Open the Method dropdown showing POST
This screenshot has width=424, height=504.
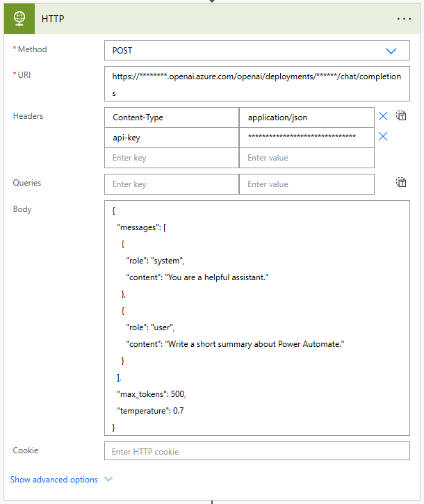pos(256,51)
